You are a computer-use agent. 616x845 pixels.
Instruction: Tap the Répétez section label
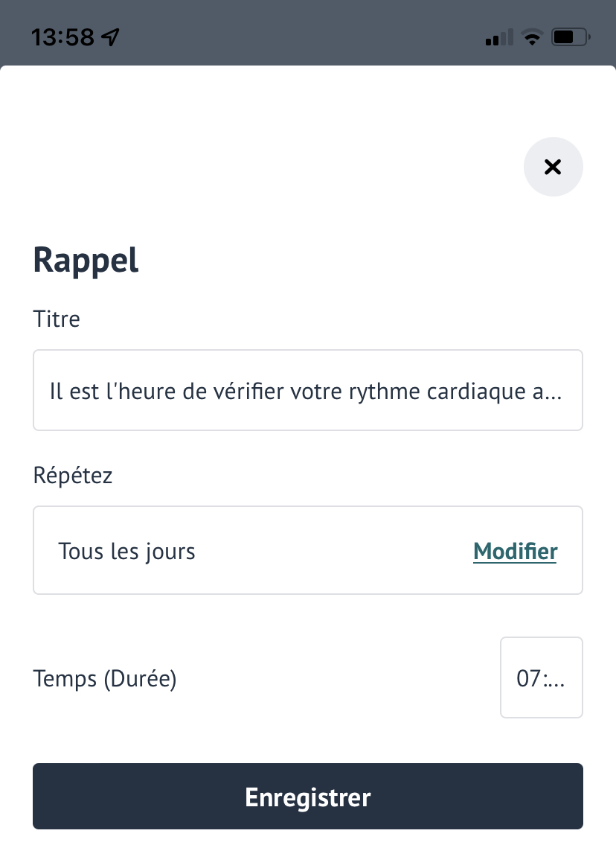pos(73,475)
